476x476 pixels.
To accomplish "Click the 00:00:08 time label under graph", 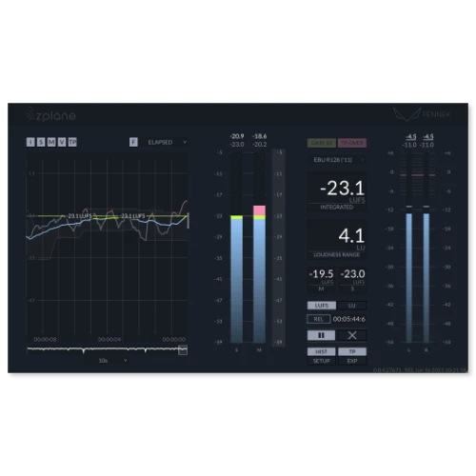I will click(x=45, y=340).
